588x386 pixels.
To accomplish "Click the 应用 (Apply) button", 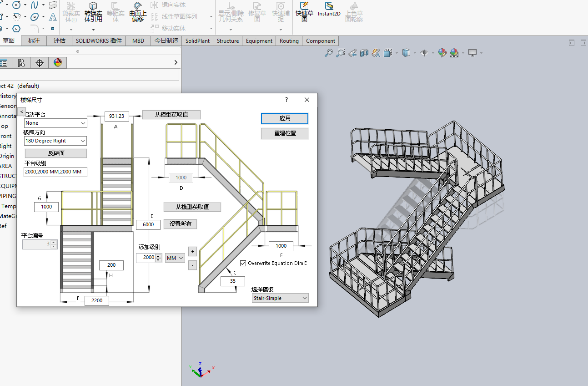I will [x=284, y=118].
